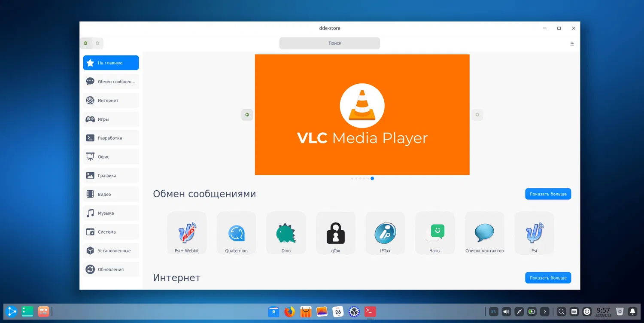This screenshot has width=644, height=323.
Task: Open the Чаты app tile
Action: point(435,233)
